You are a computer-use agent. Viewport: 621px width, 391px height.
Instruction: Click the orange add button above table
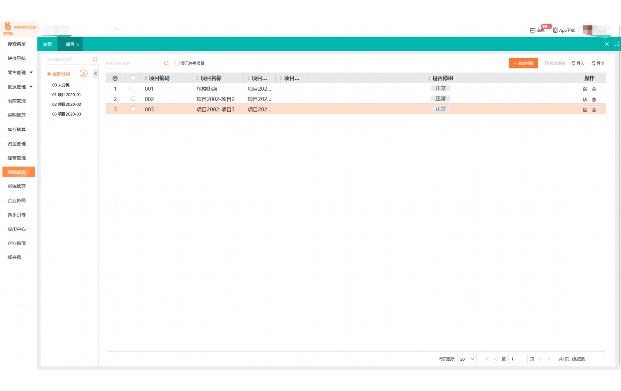pyautogui.click(x=523, y=63)
